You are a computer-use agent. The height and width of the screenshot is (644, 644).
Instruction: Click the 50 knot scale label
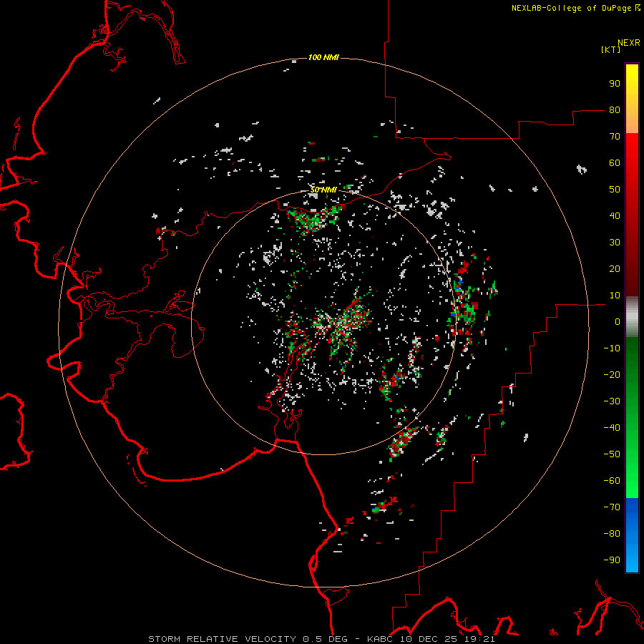click(615, 190)
